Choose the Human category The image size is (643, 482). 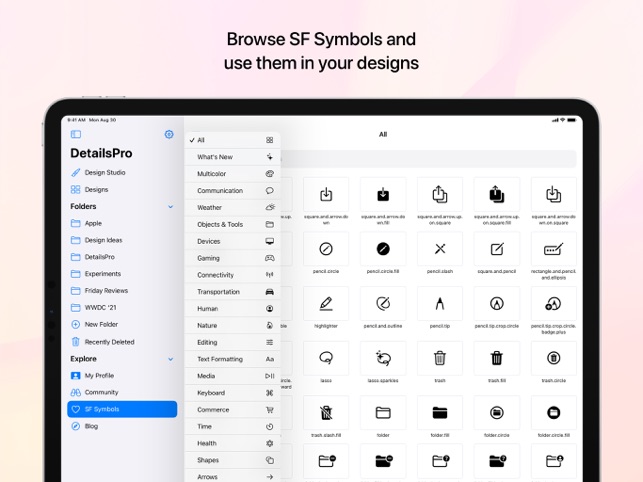(x=233, y=308)
